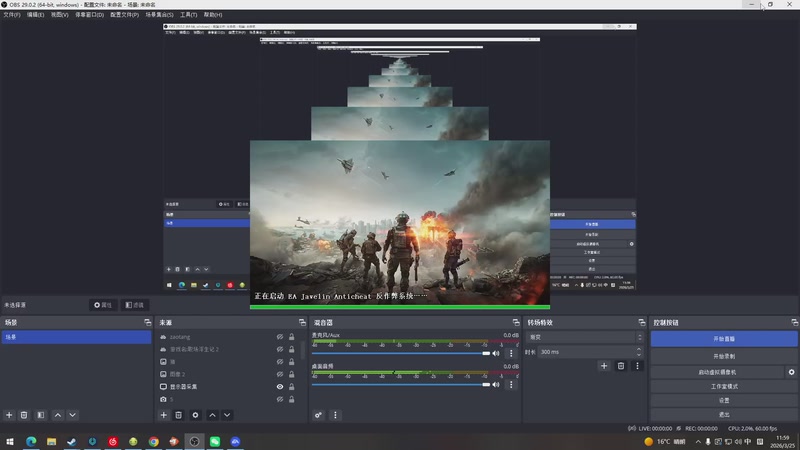Toggle visibility of 图像 2 source
800x450 pixels.
pyautogui.click(x=280, y=374)
